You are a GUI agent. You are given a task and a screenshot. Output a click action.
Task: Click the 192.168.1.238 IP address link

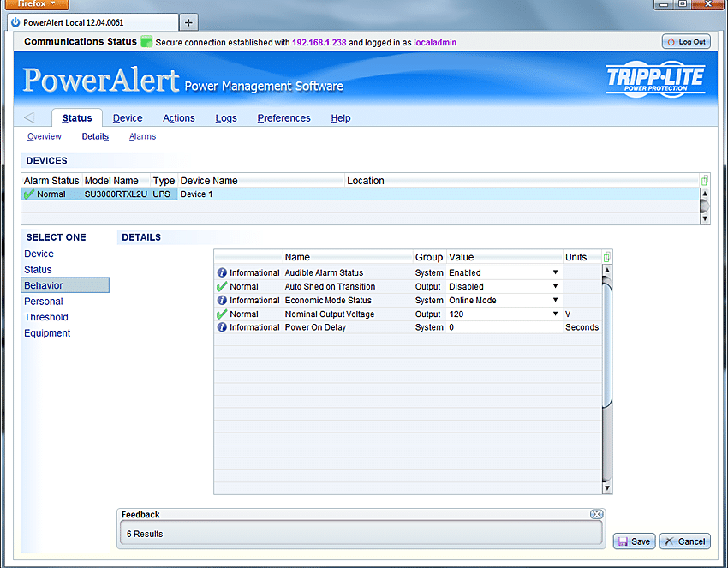point(319,42)
